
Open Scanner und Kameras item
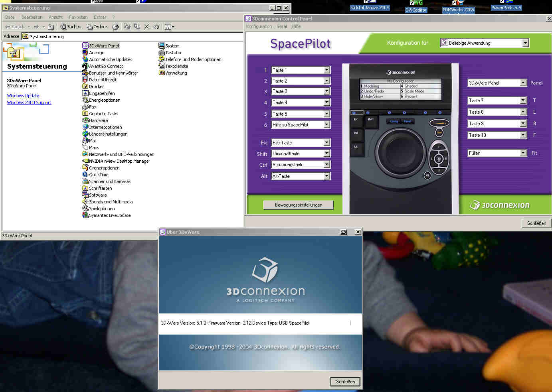click(107, 181)
